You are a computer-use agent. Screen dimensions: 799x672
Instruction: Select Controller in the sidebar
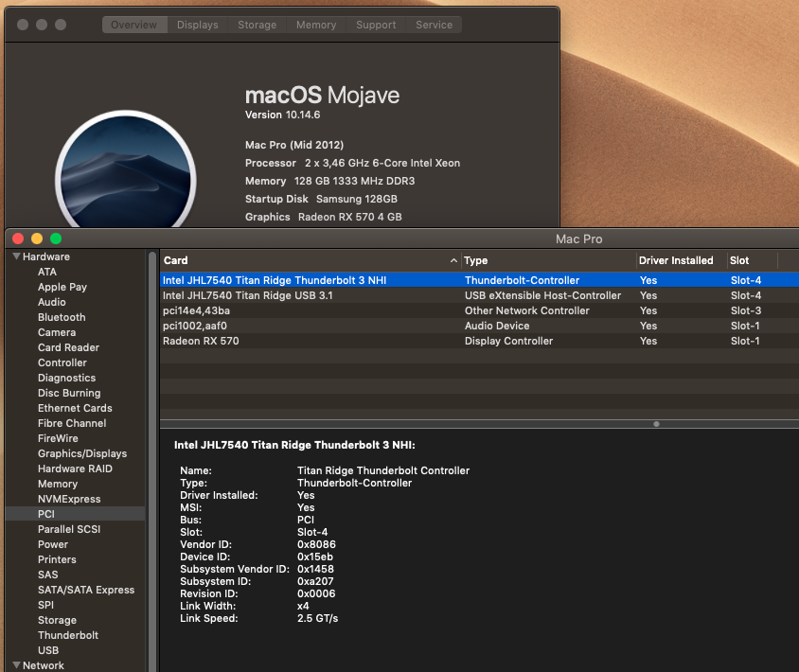click(62, 363)
